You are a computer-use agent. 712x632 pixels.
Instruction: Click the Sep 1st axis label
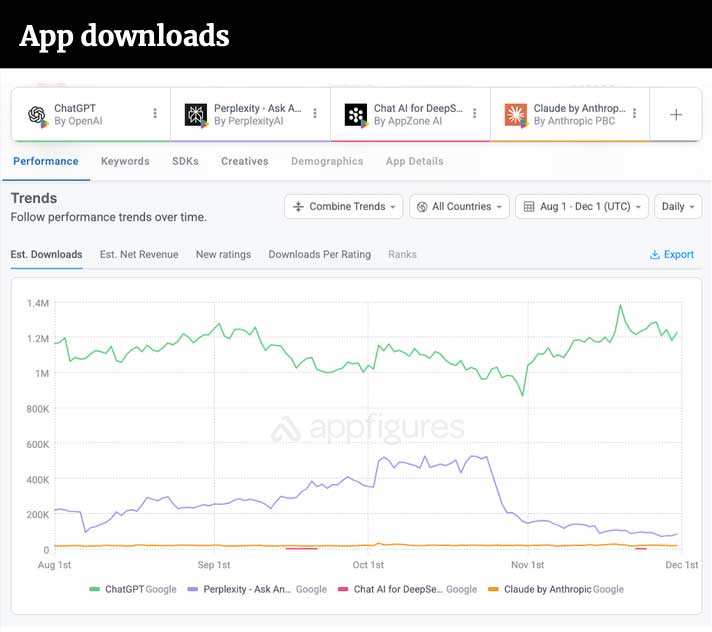coord(214,565)
